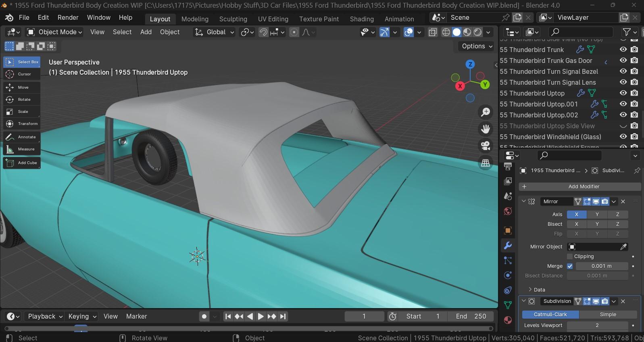Open Physics properties tab icon
644x342 pixels.
(508, 275)
